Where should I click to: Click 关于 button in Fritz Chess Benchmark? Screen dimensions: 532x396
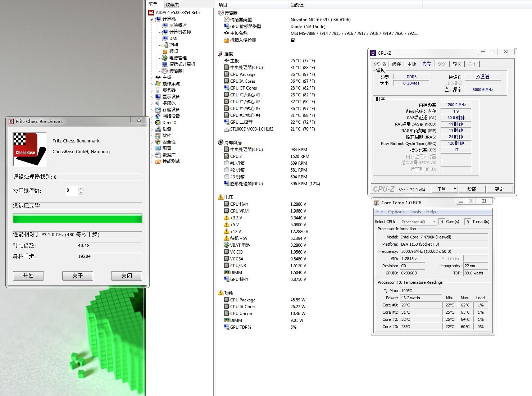78,276
